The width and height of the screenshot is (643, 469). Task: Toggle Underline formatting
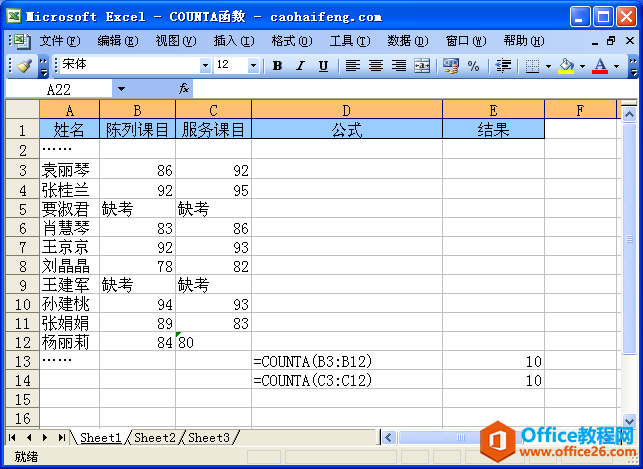click(324, 66)
